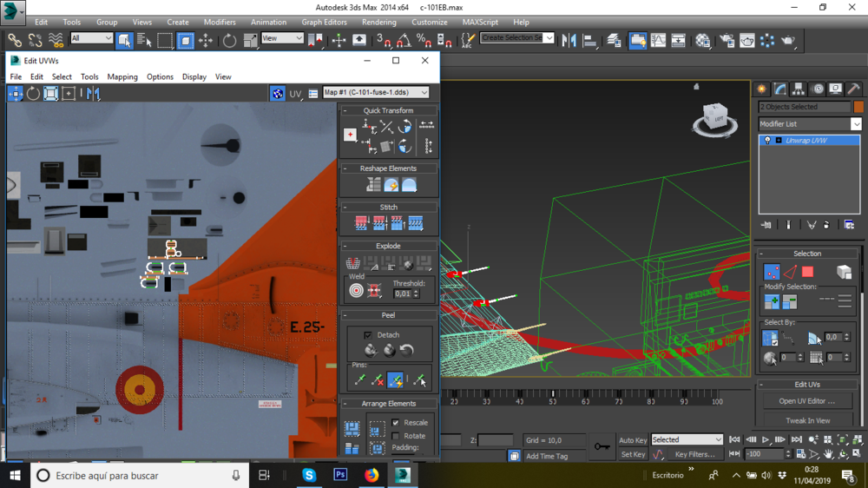
Task: Open the Modifier List dropdown
Action: coord(809,124)
